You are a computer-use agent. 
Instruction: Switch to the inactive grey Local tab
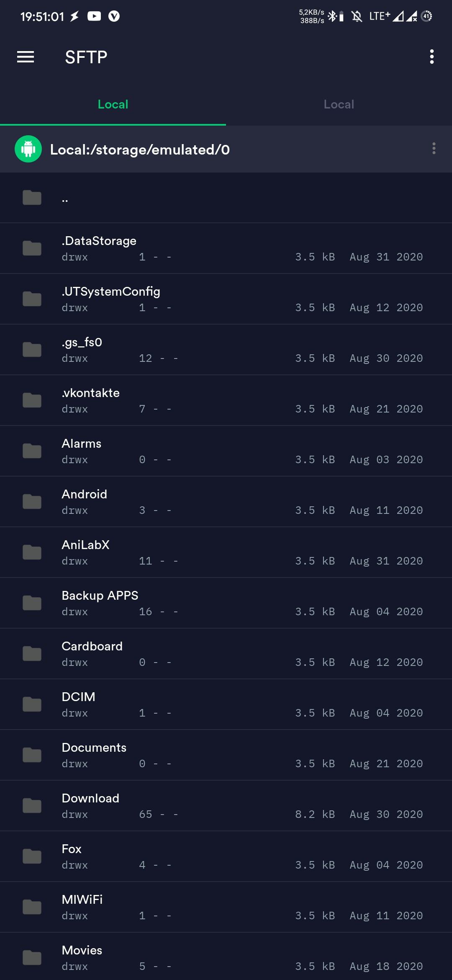339,104
